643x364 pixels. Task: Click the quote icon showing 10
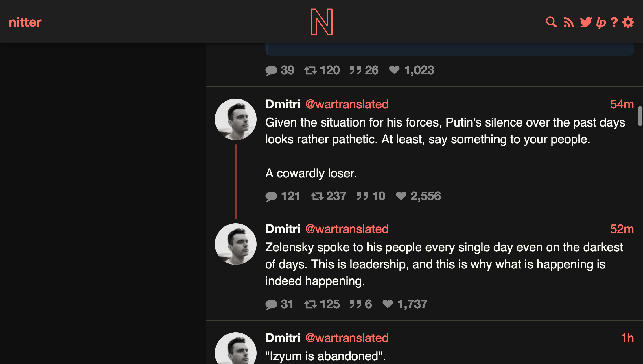(x=362, y=196)
